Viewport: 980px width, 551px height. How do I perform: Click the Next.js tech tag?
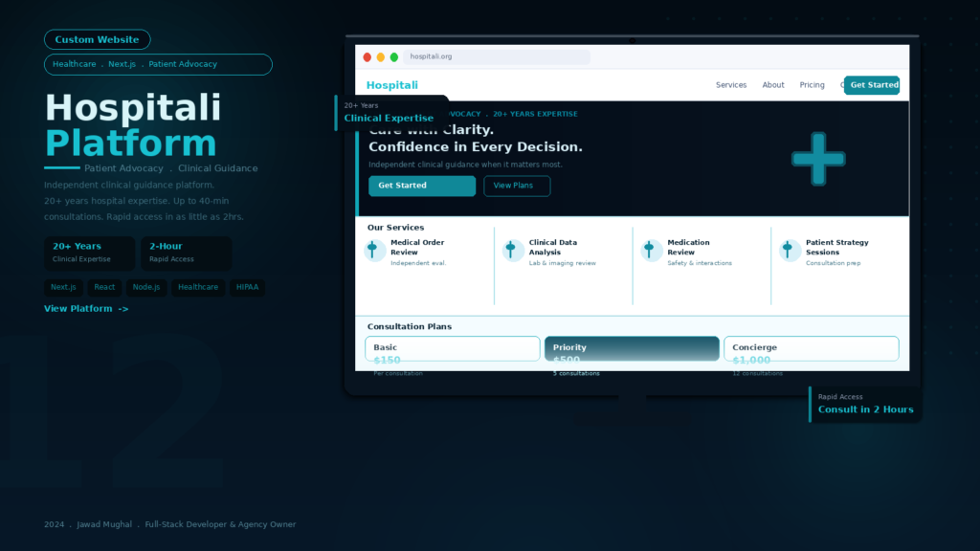(x=63, y=287)
